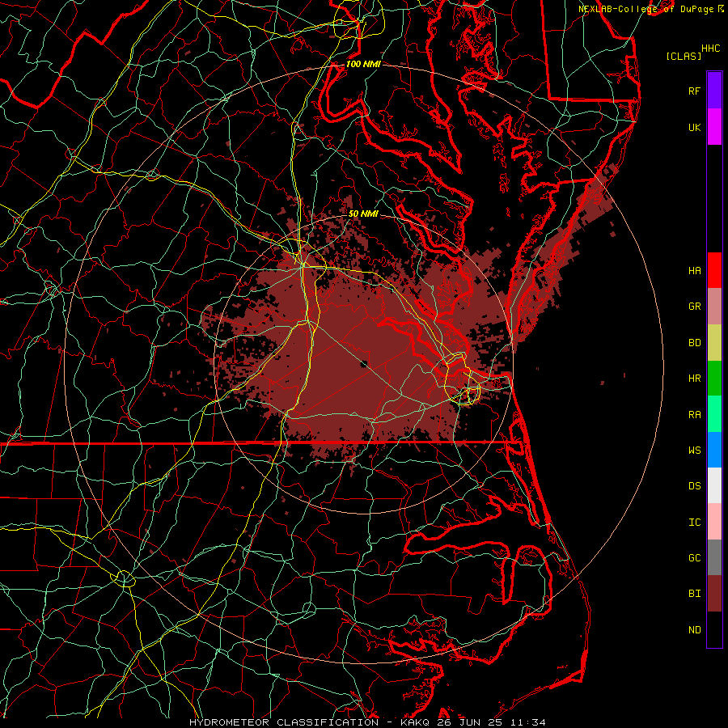Screen dimensions: 728x728
Task: Click the HR legend label
Action: (694, 379)
